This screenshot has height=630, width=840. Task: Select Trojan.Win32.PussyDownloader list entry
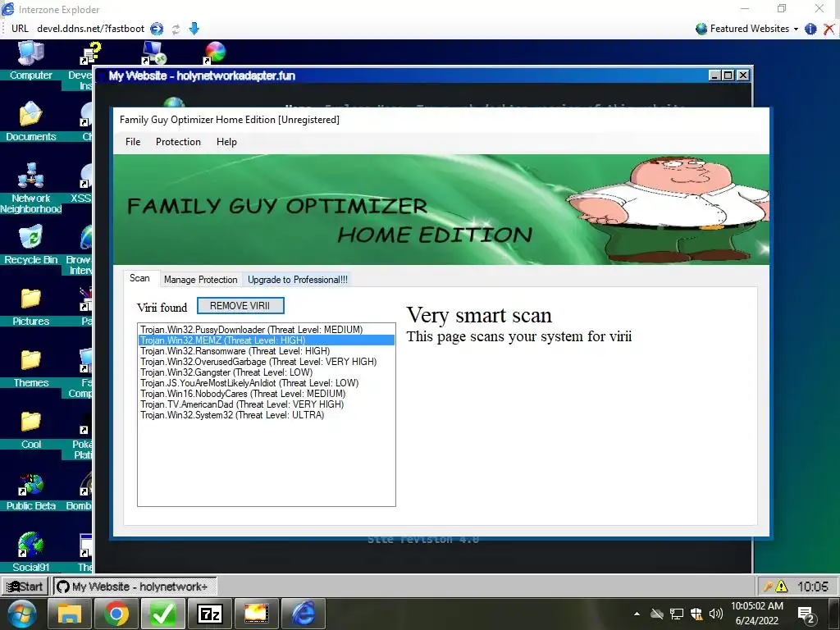point(267,330)
